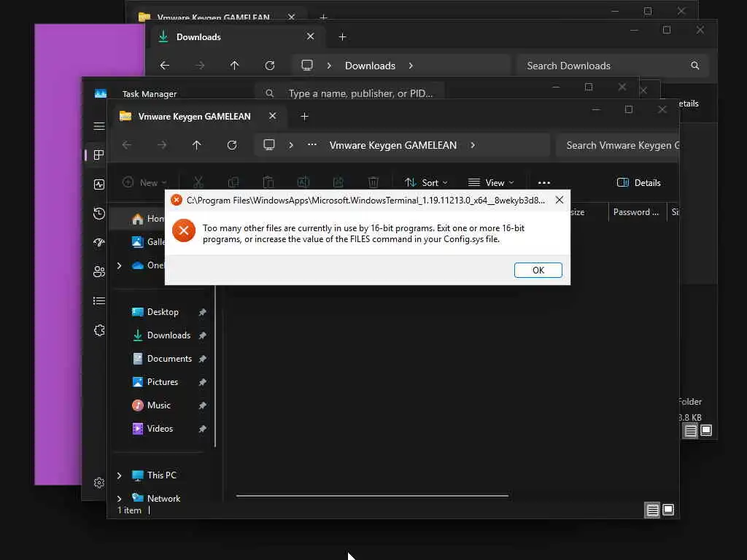Close the Downloads tab in back window

pos(311,36)
